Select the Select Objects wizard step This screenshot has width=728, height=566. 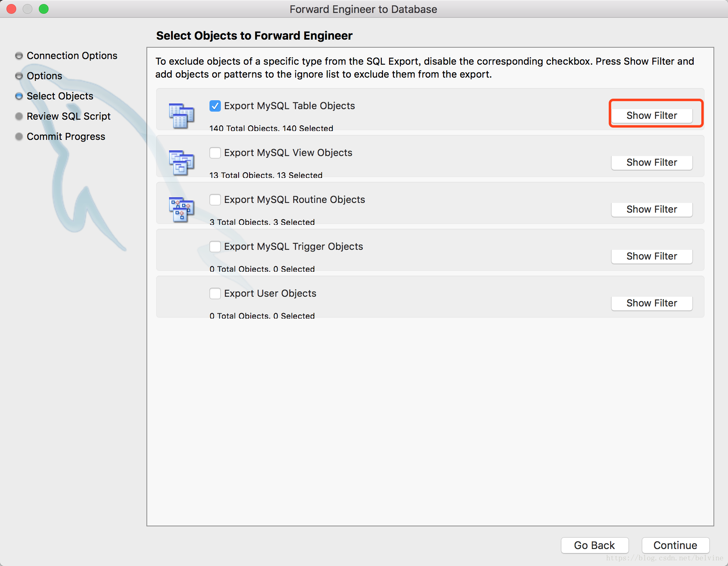pyautogui.click(x=54, y=96)
